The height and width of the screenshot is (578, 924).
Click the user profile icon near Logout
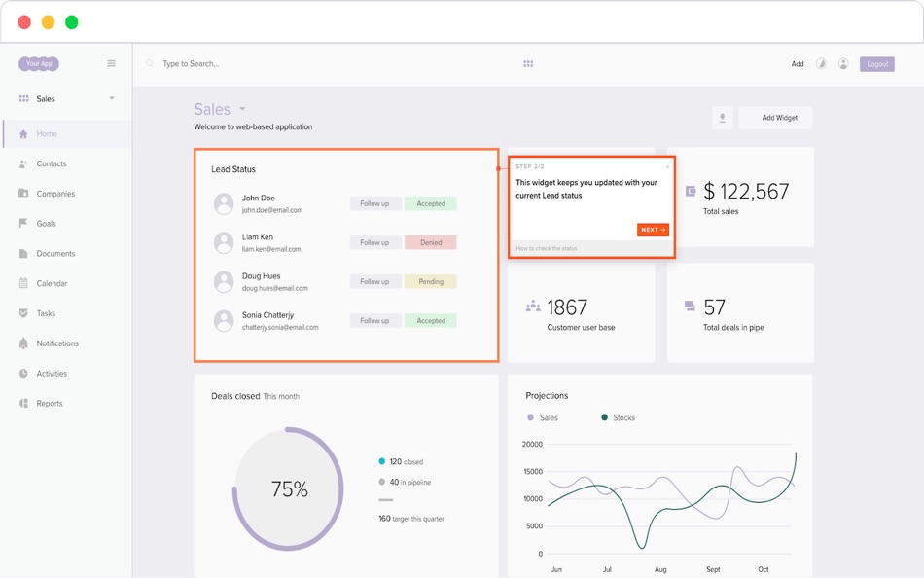tap(843, 63)
